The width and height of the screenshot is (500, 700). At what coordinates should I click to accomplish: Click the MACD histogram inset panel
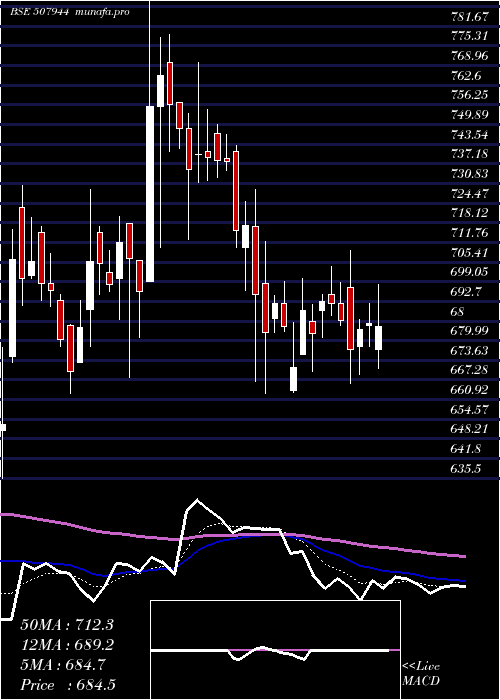coord(275,650)
